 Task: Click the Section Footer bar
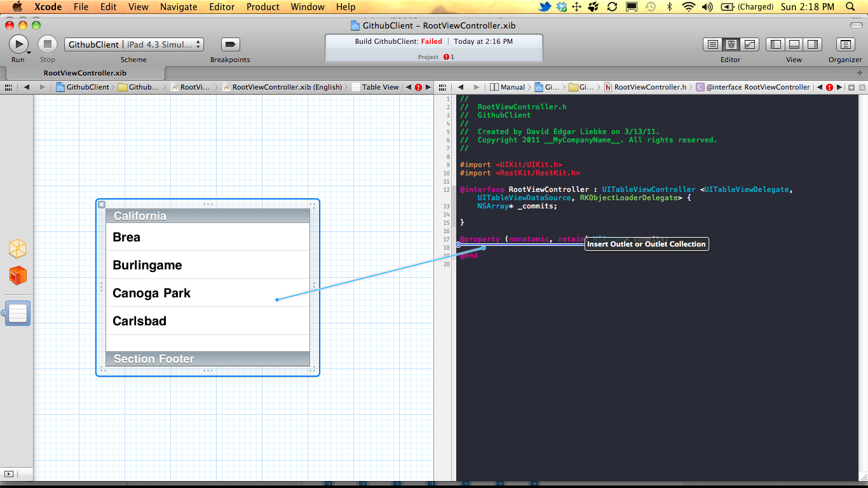(208, 359)
